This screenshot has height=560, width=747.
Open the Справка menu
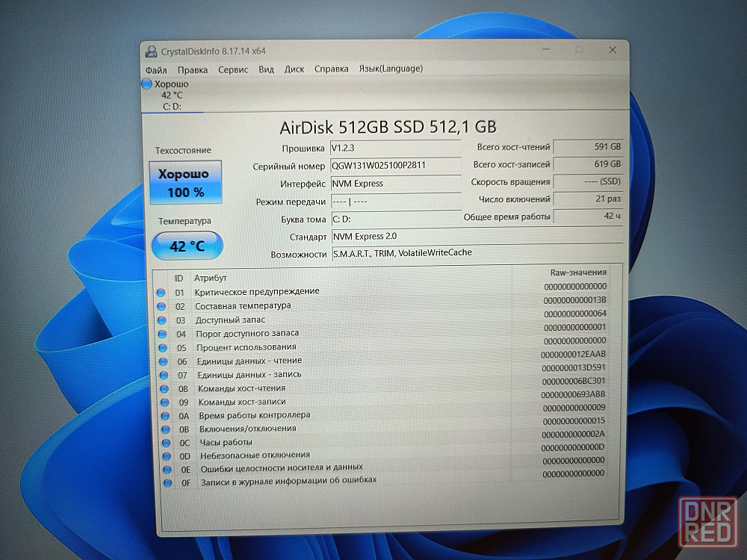click(331, 69)
